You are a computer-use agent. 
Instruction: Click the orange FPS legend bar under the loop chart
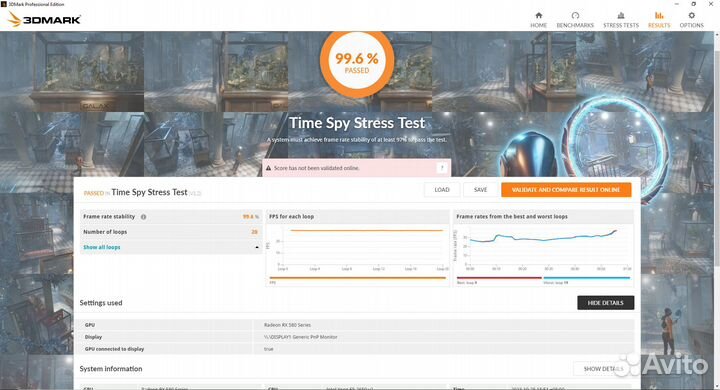(358, 278)
